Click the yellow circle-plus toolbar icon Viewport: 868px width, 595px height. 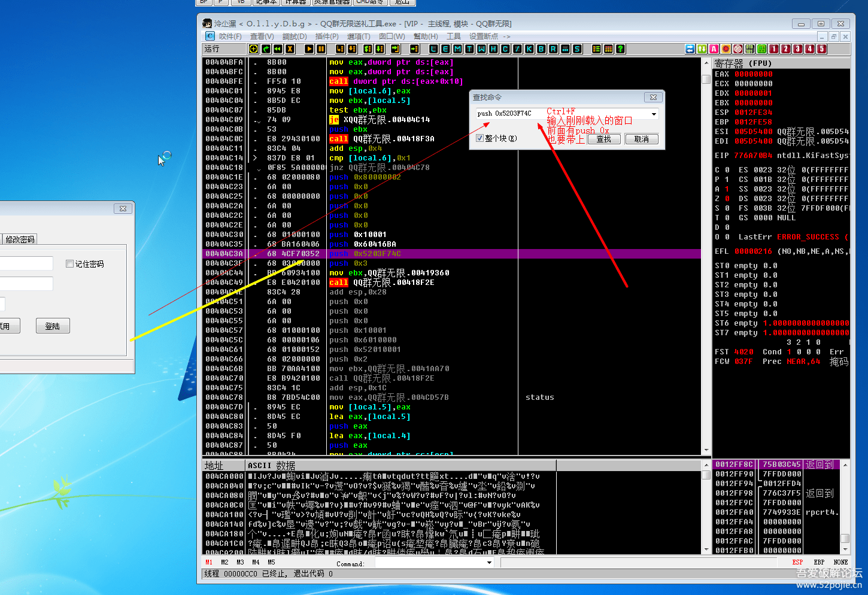254,49
